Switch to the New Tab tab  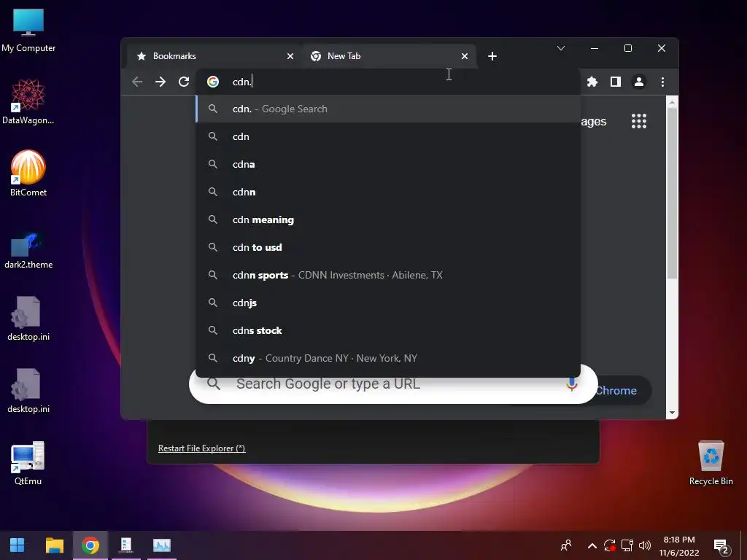390,56
